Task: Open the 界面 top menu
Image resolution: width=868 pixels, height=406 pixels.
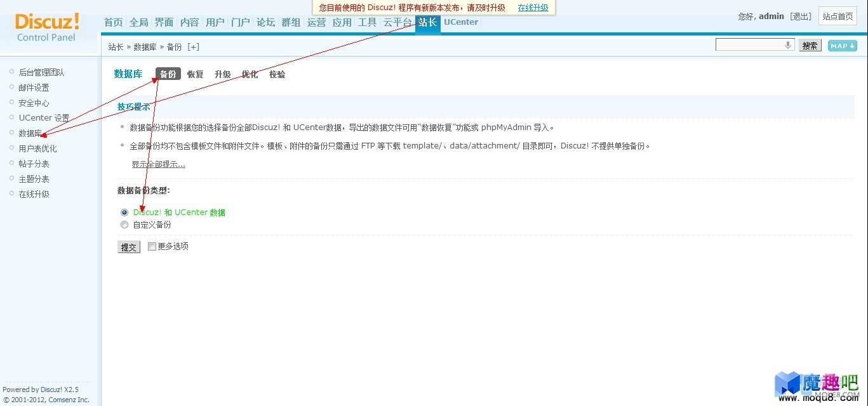Action: [164, 22]
